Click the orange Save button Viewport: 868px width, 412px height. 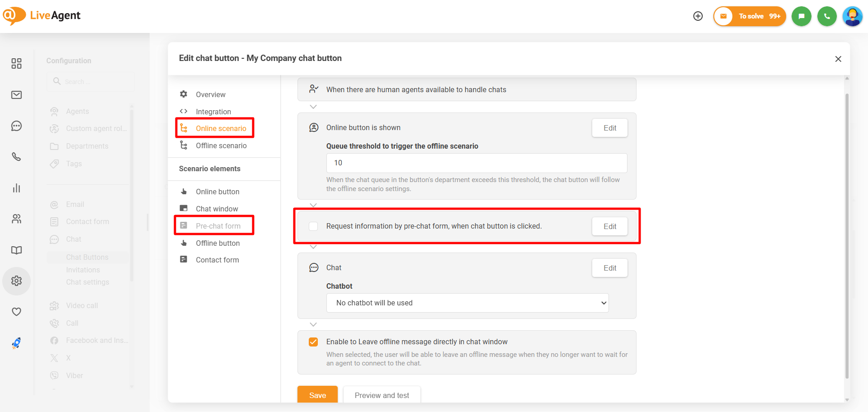317,395
